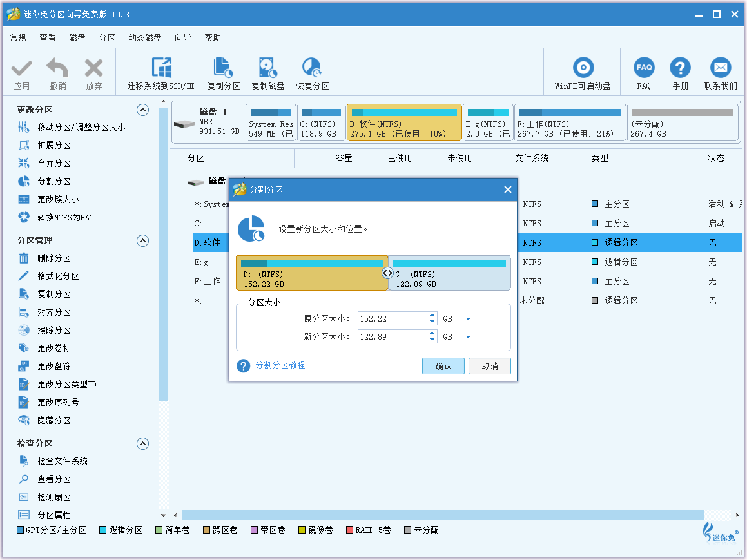Choose 合并分区 in the sidebar
The height and width of the screenshot is (560, 747).
[54, 163]
